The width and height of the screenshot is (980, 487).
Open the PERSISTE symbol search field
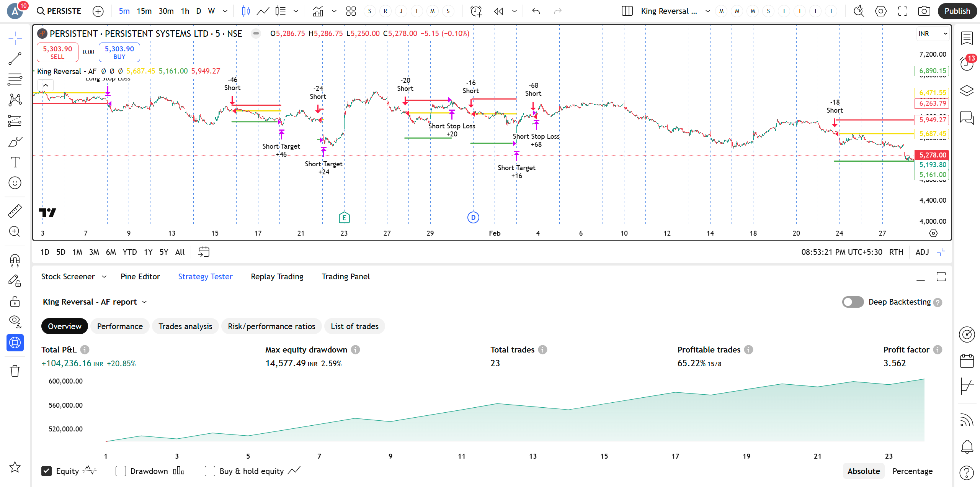tap(59, 11)
